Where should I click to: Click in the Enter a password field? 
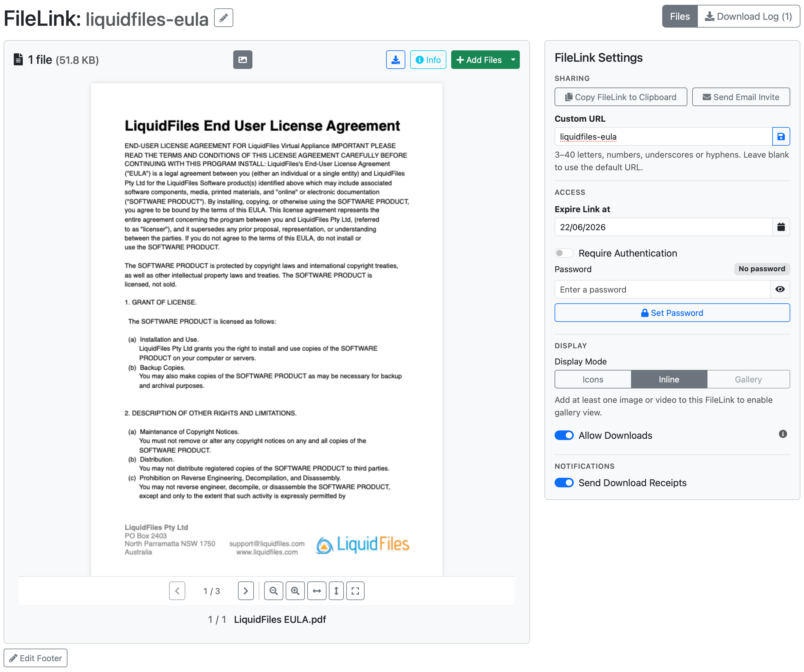tap(662, 290)
